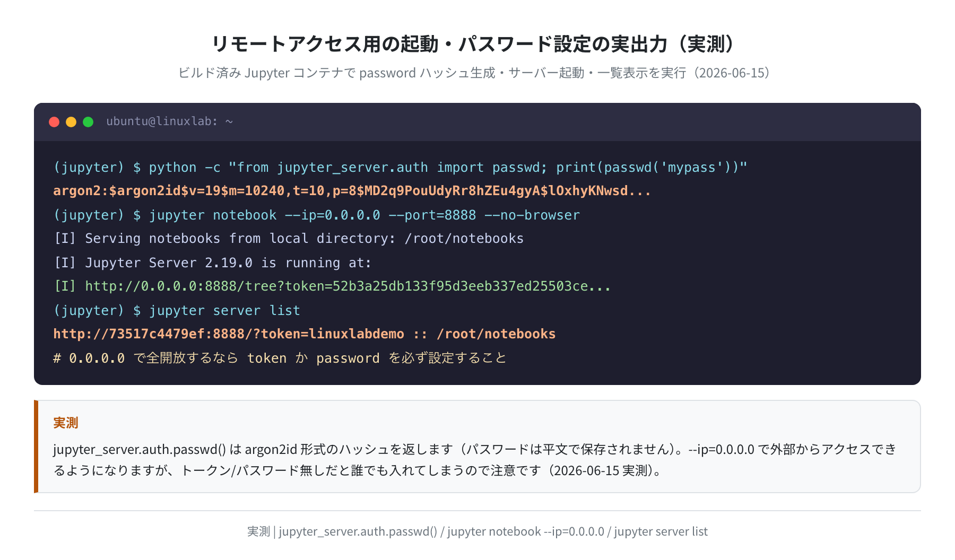Screen dimensions: 955x560
Task: Click the Jupyter Server 2.19.0 is running line
Action: tap(212, 263)
